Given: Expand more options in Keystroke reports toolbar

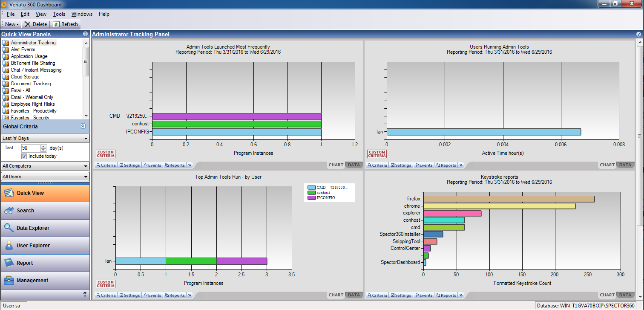Looking at the screenshot, I should click(460, 296).
